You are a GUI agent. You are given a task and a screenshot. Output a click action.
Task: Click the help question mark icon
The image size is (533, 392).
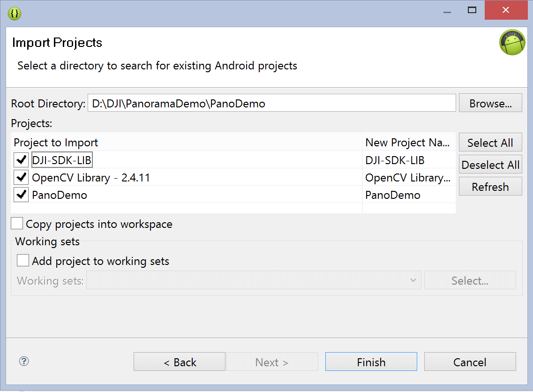pyautogui.click(x=24, y=361)
